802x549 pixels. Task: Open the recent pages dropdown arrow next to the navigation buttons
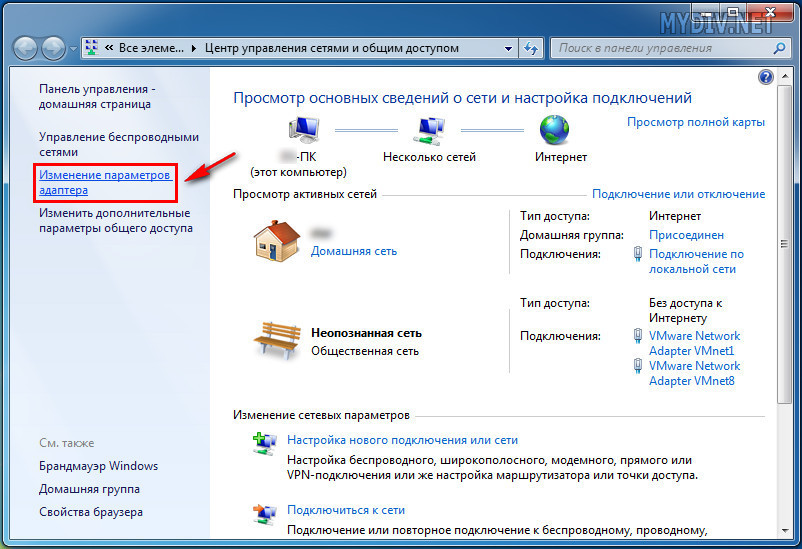click(73, 49)
